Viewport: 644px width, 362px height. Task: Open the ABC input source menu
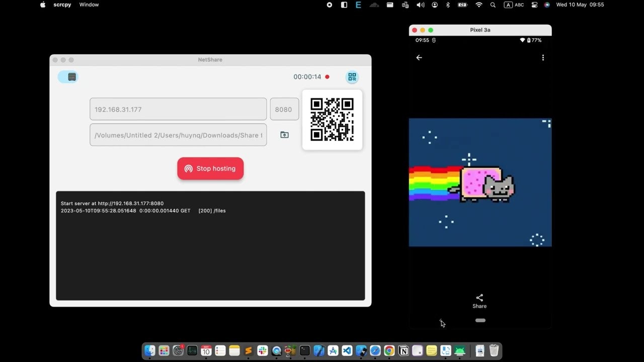click(514, 5)
